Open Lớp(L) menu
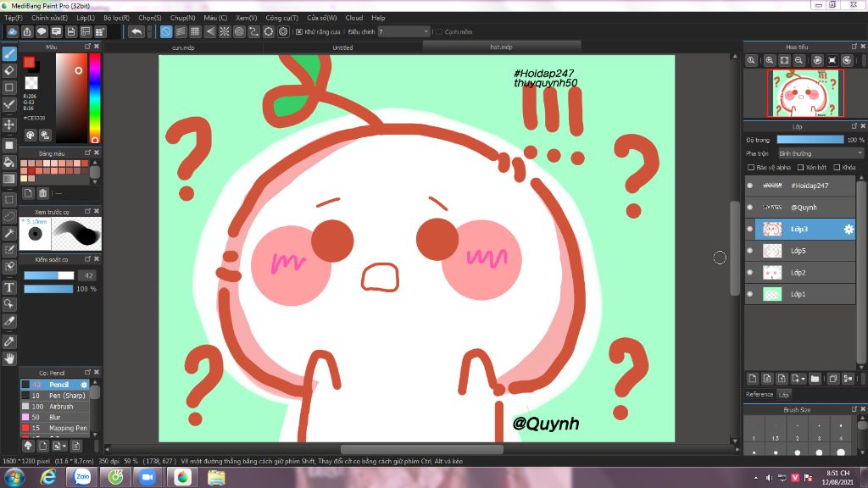 coord(86,18)
